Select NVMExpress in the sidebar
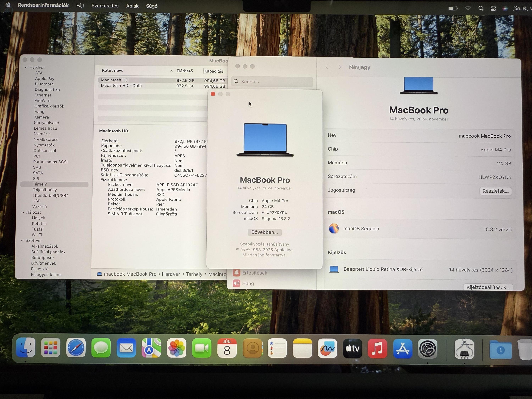Viewport: 532px width, 399px height. [46, 140]
